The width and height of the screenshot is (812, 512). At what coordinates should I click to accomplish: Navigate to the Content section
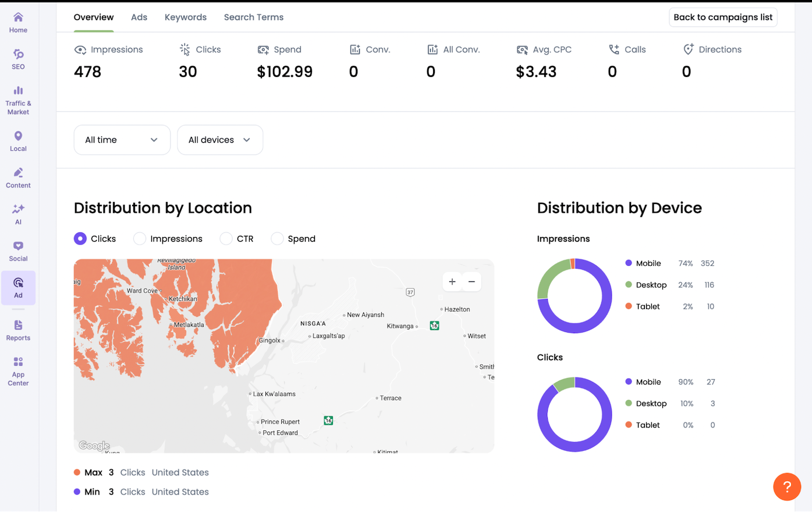coord(17,176)
